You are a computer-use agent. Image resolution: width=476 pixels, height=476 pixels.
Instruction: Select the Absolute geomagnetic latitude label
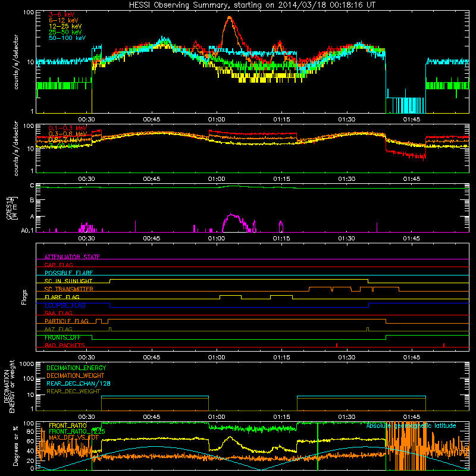(x=411, y=425)
